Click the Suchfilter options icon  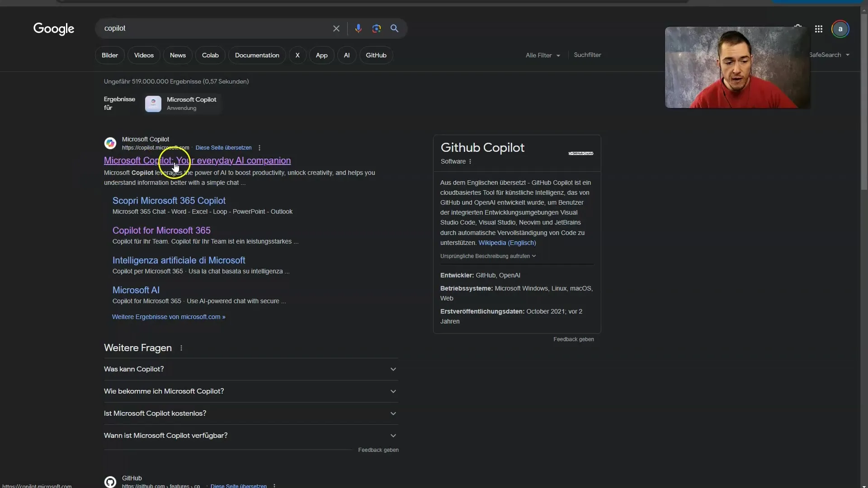(587, 55)
